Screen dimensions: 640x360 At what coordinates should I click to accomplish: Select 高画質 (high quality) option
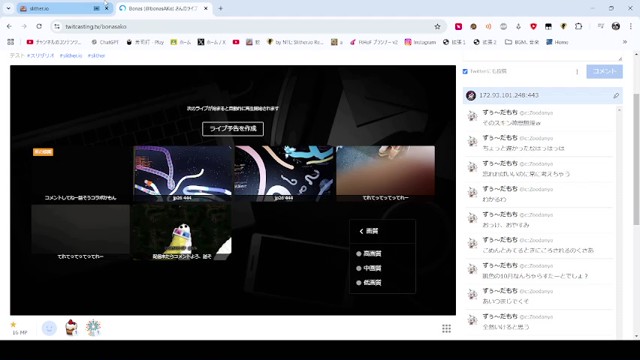click(369, 253)
